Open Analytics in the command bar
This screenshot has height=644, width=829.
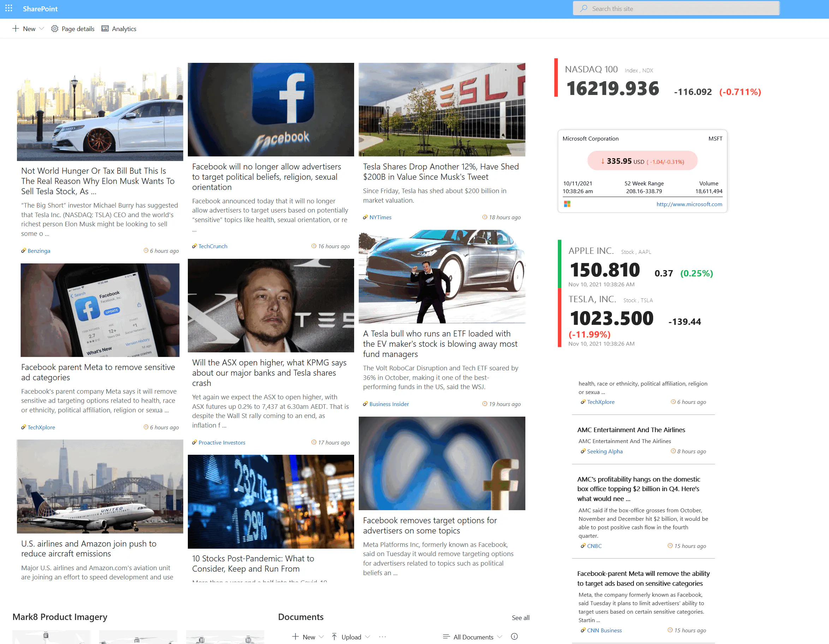point(119,29)
